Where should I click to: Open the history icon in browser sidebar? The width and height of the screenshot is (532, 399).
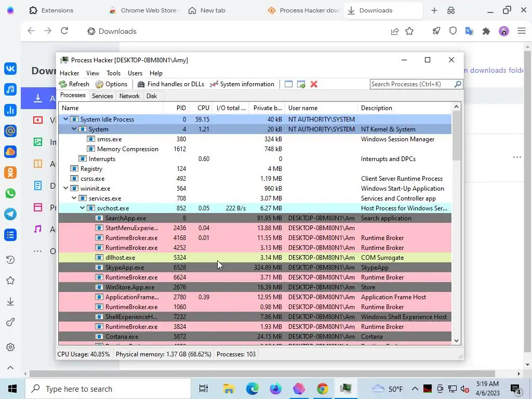point(10,260)
